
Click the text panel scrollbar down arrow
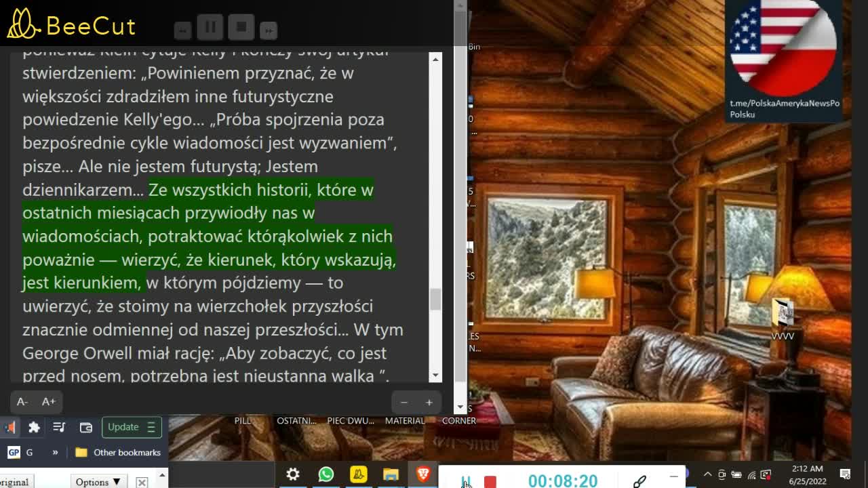point(435,374)
